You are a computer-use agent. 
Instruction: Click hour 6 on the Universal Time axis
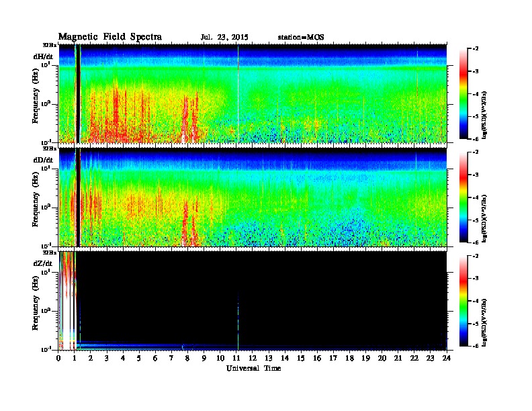155,358
